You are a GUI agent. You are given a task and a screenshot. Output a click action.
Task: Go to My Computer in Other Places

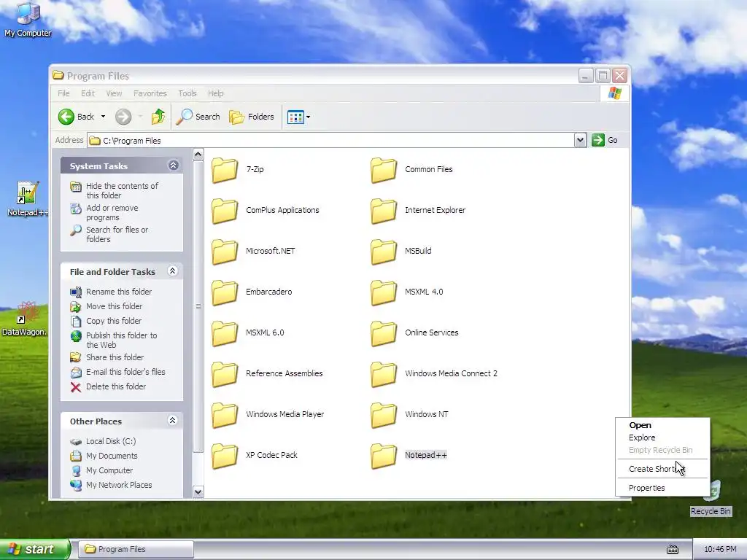pos(109,470)
